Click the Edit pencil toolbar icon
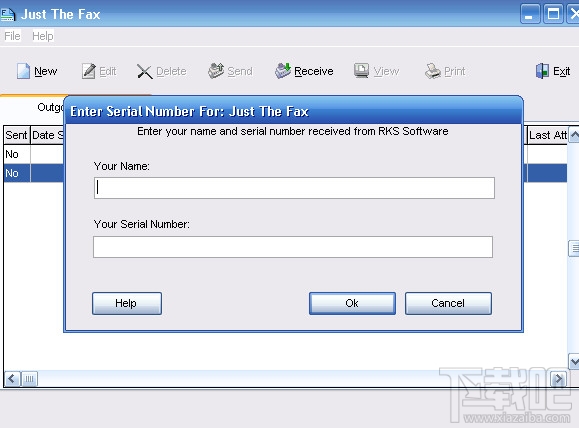Image resolution: width=579 pixels, height=428 pixels. 89,71
